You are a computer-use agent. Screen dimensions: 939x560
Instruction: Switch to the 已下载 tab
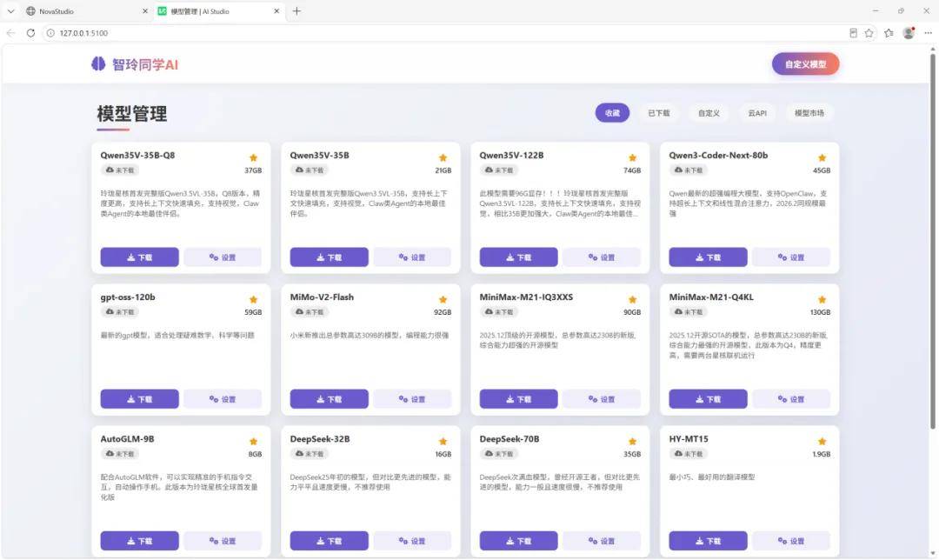659,112
